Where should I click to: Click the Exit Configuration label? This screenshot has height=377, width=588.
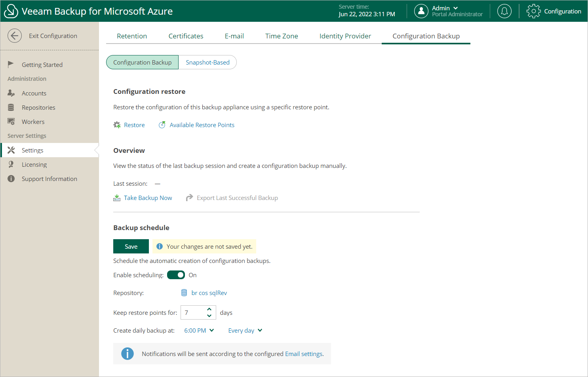click(53, 36)
